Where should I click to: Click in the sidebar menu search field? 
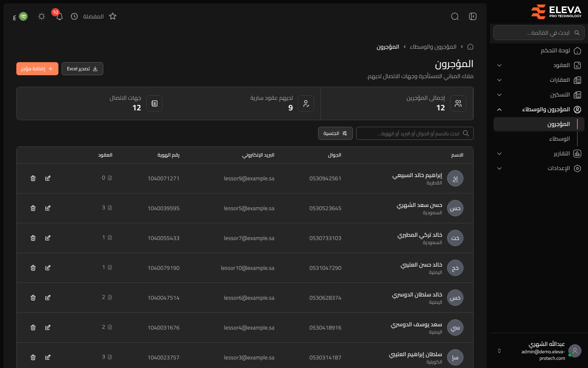pyautogui.click(x=539, y=33)
